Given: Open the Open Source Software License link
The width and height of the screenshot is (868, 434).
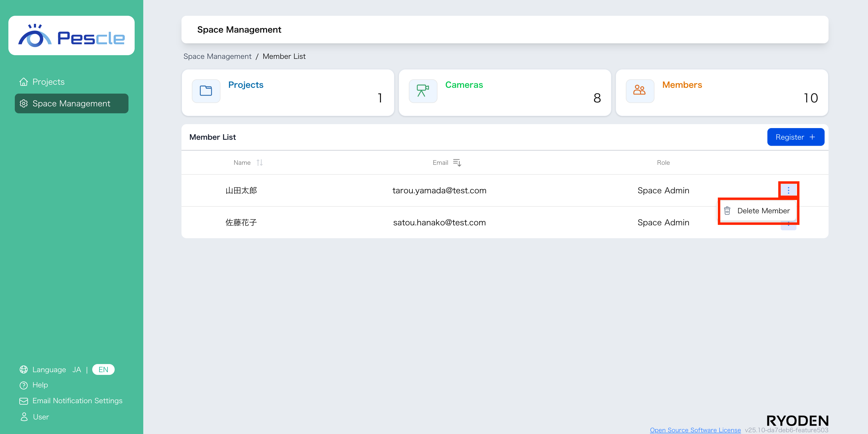Looking at the screenshot, I should (x=695, y=430).
